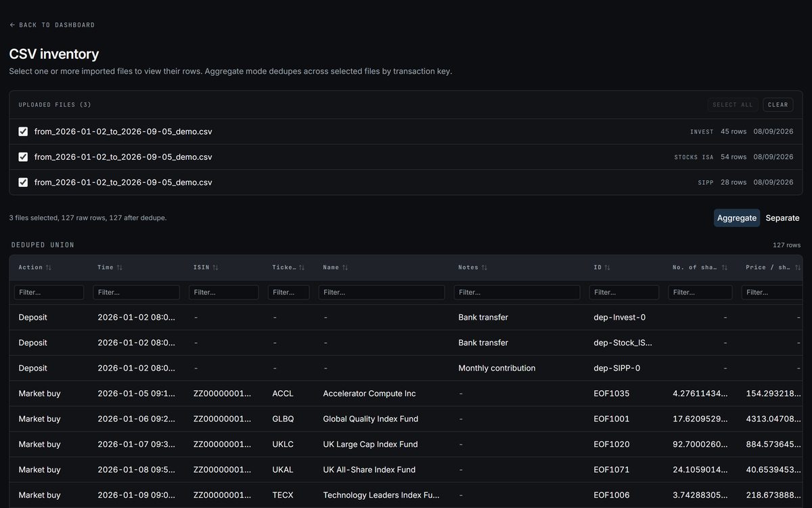Sort by Notes column icon

coord(484,268)
